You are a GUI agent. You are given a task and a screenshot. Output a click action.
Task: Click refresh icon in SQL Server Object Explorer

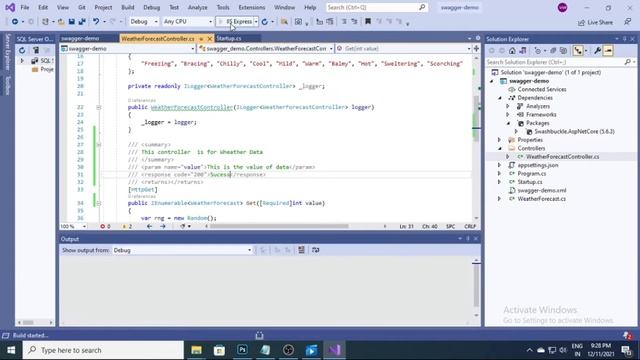pyautogui.click(x=22, y=50)
